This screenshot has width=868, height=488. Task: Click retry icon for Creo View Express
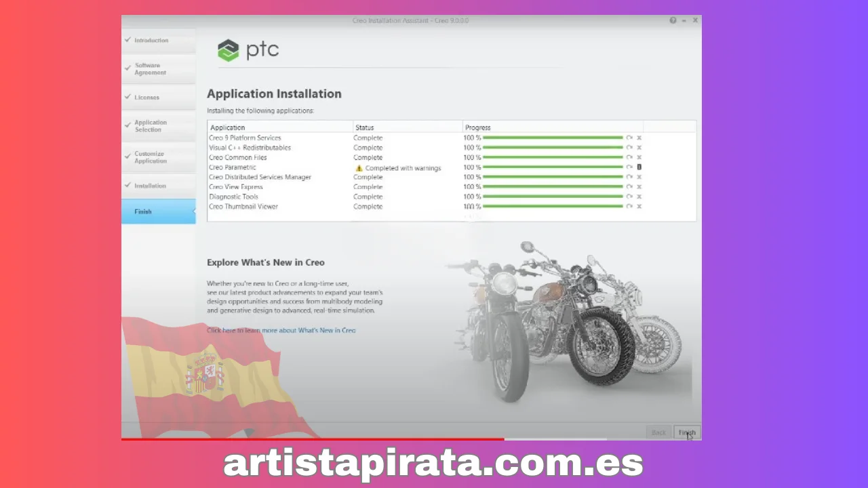click(x=629, y=187)
